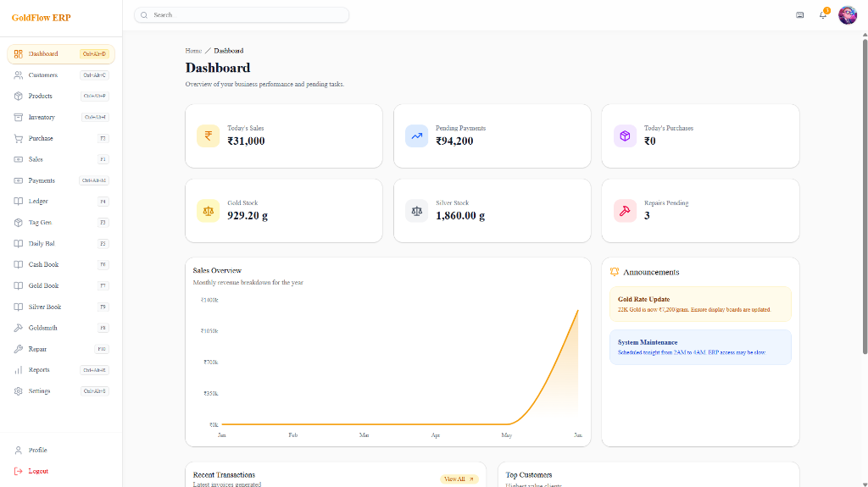Open the user avatar menu
Viewport: 868px width, 487px height.
click(848, 15)
